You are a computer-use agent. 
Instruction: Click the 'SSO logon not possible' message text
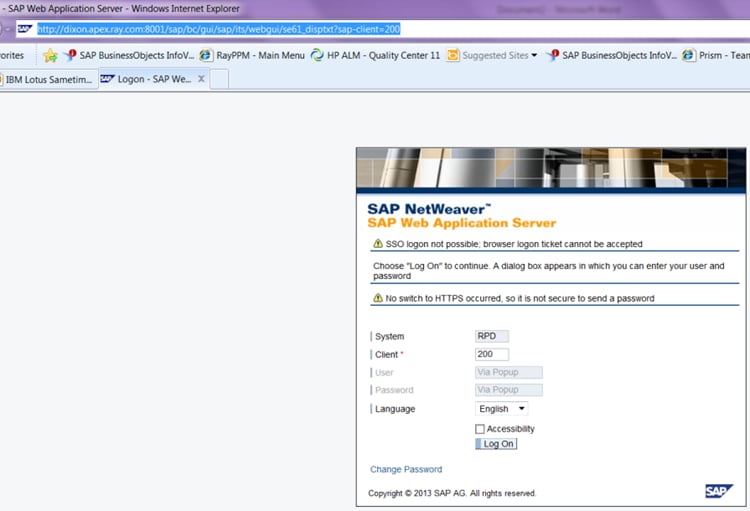(514, 244)
